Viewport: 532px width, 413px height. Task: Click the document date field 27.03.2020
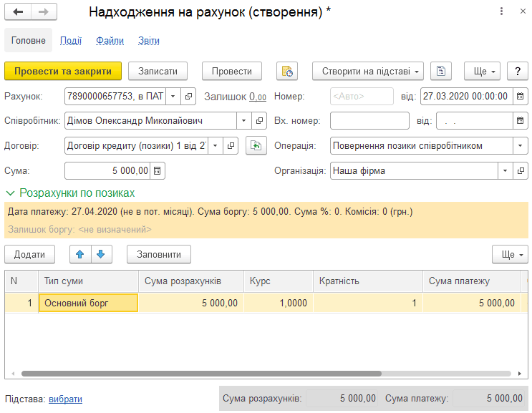(466, 97)
